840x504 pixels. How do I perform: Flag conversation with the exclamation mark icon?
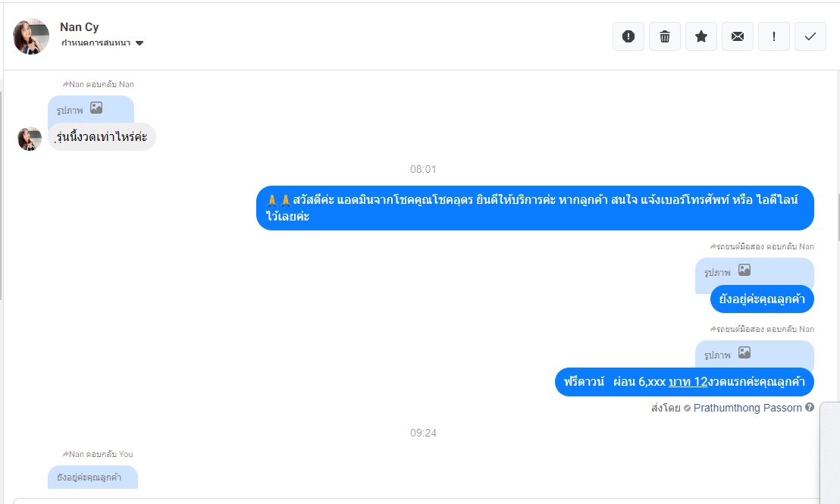[774, 36]
